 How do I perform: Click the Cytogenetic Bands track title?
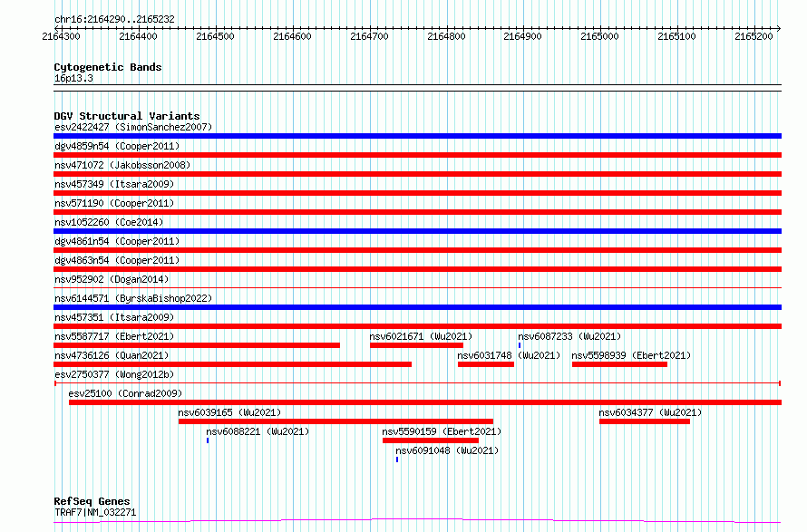coord(108,67)
